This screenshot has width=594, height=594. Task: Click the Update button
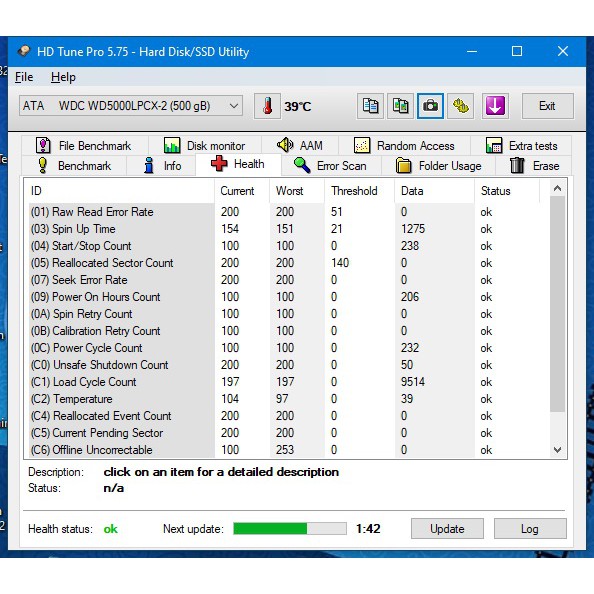[x=447, y=528]
